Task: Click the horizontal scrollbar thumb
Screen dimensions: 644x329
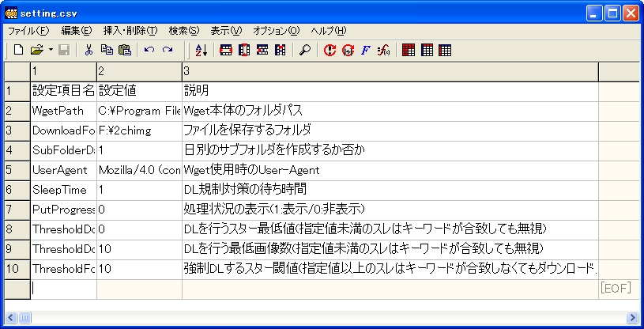Action: pyautogui.click(x=24, y=317)
